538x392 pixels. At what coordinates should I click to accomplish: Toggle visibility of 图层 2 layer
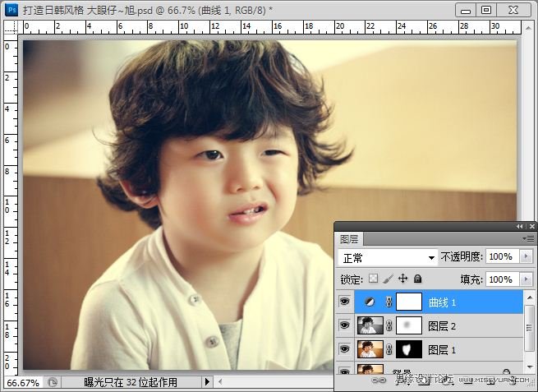[344, 325]
